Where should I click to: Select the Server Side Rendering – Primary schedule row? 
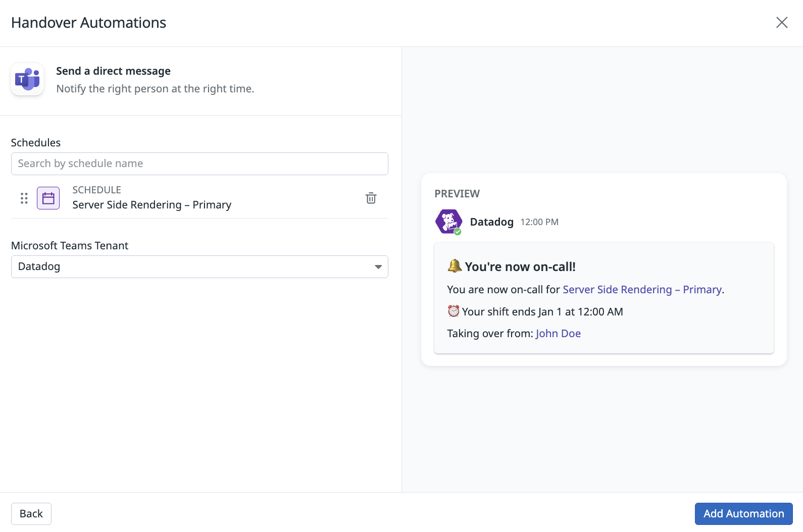click(152, 204)
